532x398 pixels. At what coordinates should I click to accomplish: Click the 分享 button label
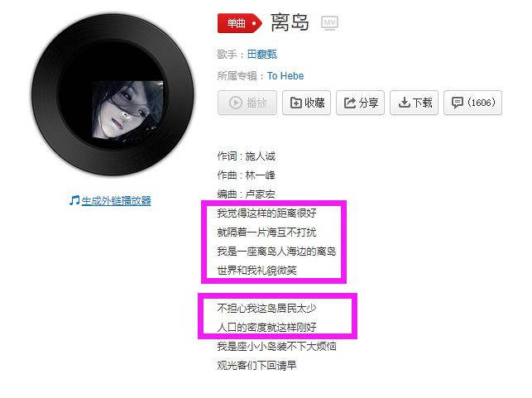[368, 103]
